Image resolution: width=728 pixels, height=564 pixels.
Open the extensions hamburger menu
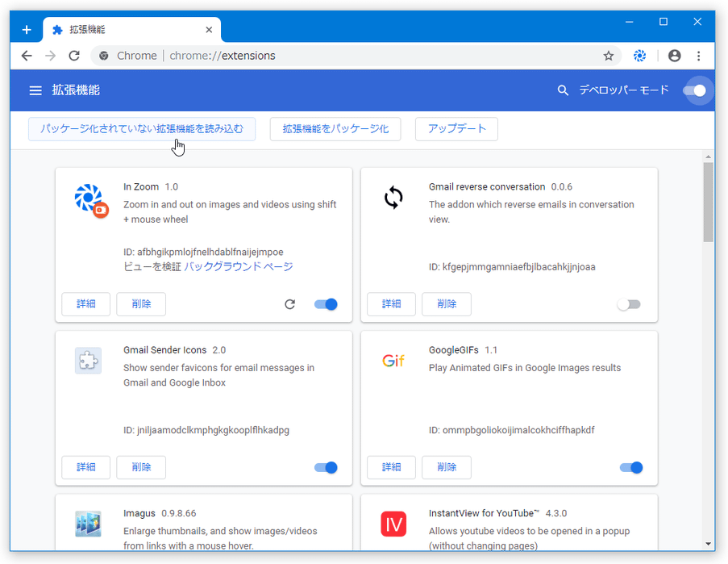[x=35, y=90]
